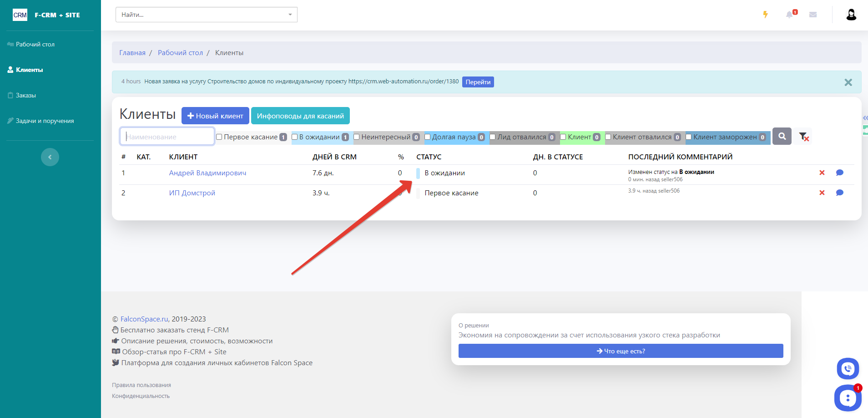Check the Клиент заморожен filter checkbox

(x=689, y=137)
